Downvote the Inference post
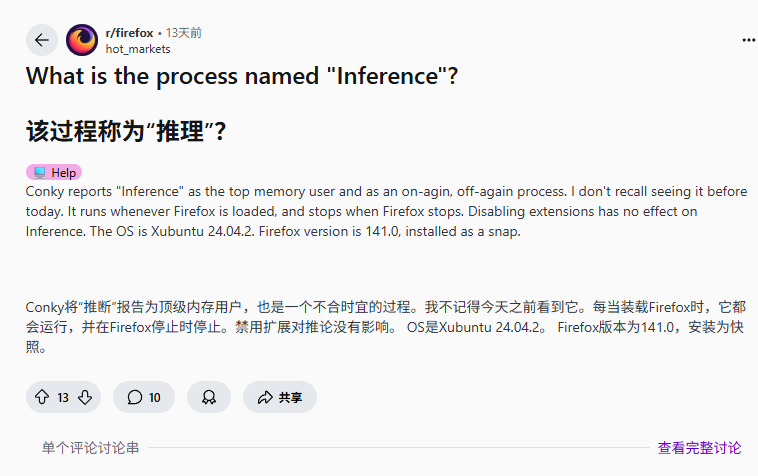 pos(85,397)
